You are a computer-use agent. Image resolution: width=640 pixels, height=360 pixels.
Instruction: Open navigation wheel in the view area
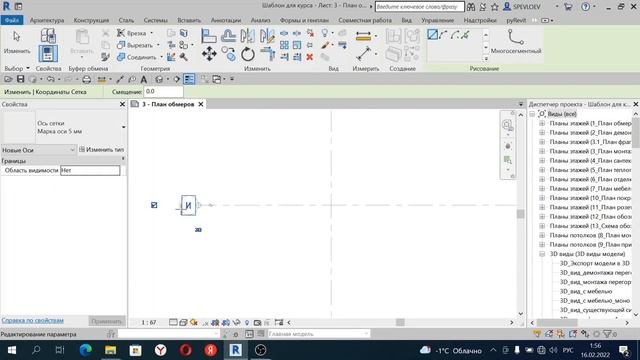tap(507, 125)
